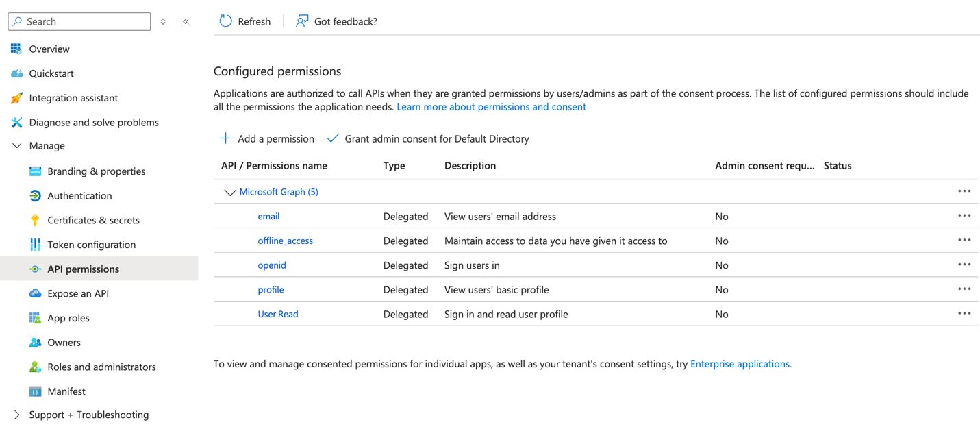Expand Support + Troubleshooting section
Viewport: 980px width, 429px height.
point(17,415)
